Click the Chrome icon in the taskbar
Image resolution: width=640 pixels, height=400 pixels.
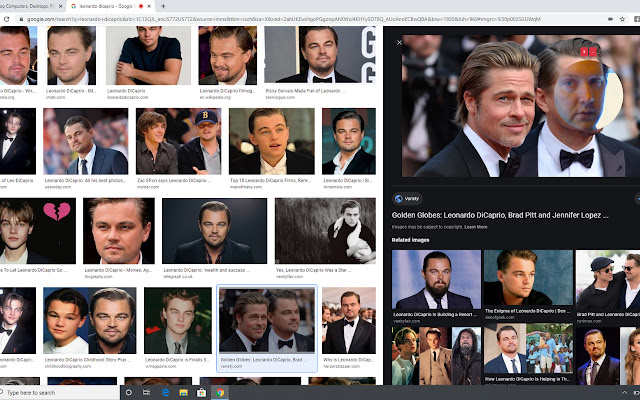[220, 393]
